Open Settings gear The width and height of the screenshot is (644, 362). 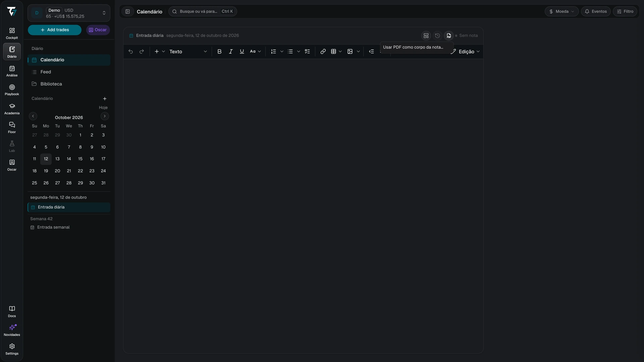point(12,349)
